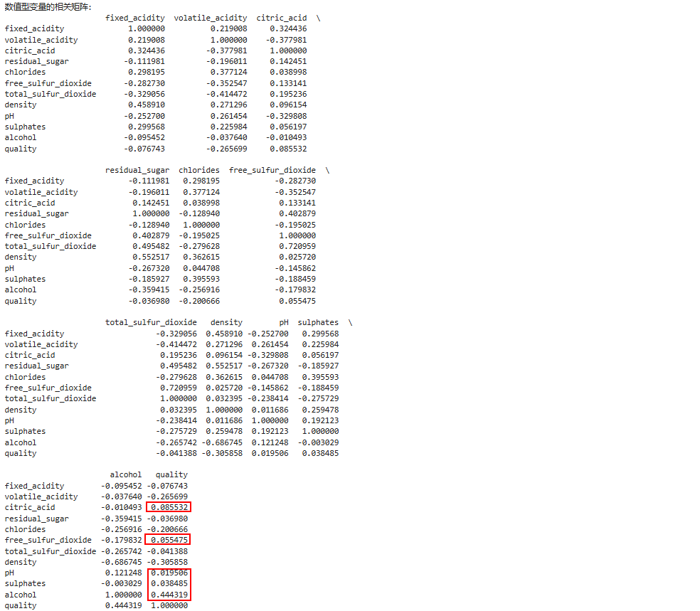Click -0.686745 in alcohol row of density column
The width and height of the screenshot is (700, 611).
tap(222, 442)
